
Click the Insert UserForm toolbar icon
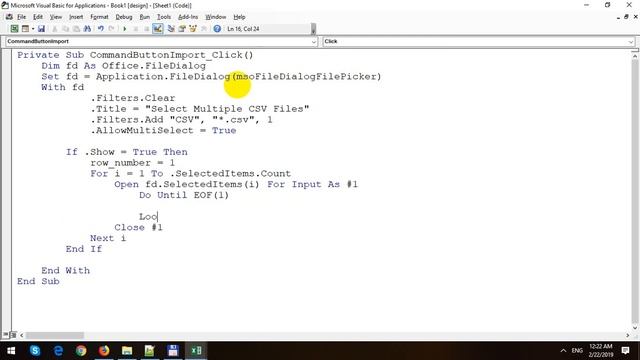pos(25,29)
